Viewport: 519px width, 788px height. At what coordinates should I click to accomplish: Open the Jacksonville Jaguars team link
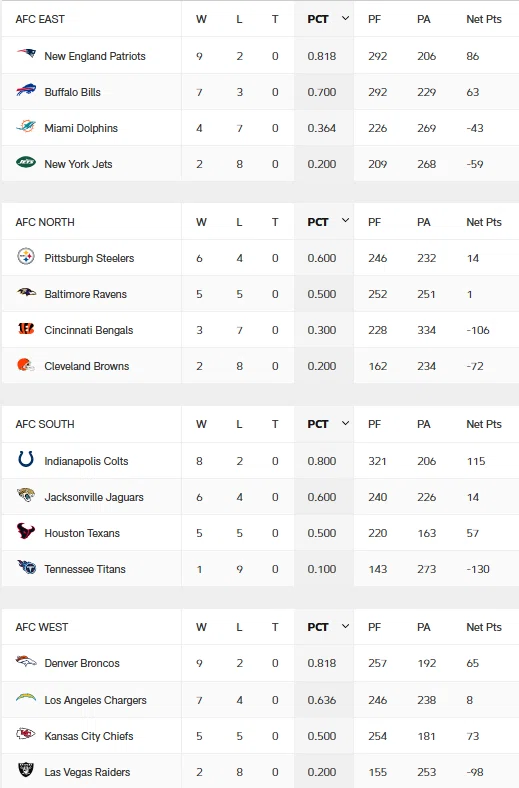(94, 497)
